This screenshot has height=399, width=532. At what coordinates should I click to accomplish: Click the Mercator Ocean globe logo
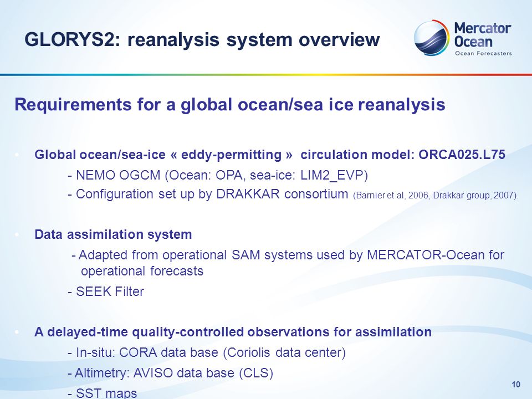point(432,38)
